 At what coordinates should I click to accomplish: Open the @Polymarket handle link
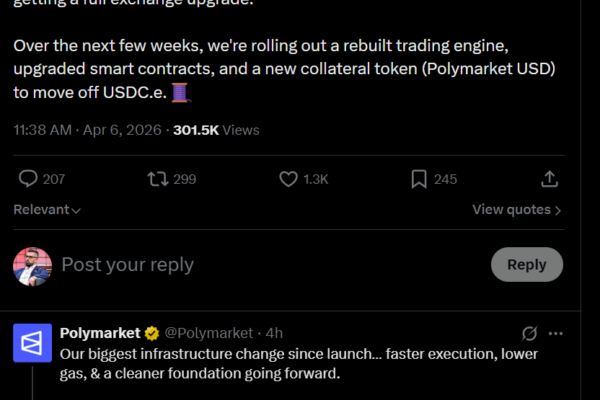pos(208,333)
